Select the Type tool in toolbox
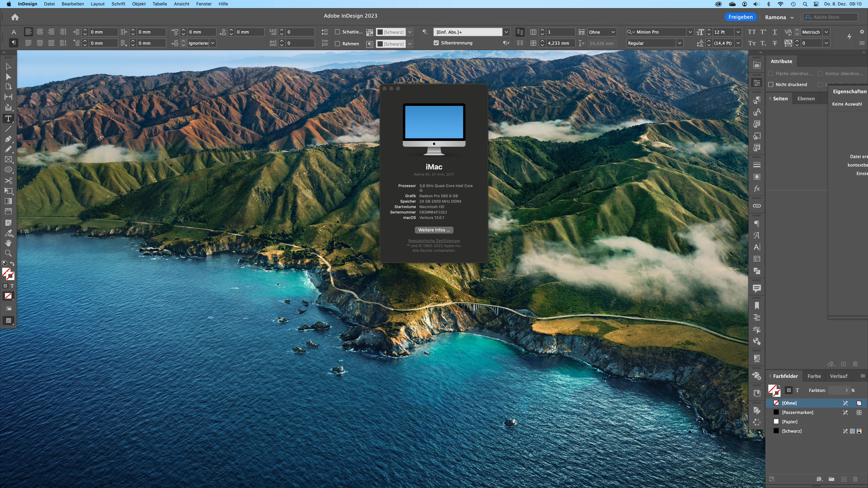This screenshot has width=868, height=488. (x=8, y=119)
